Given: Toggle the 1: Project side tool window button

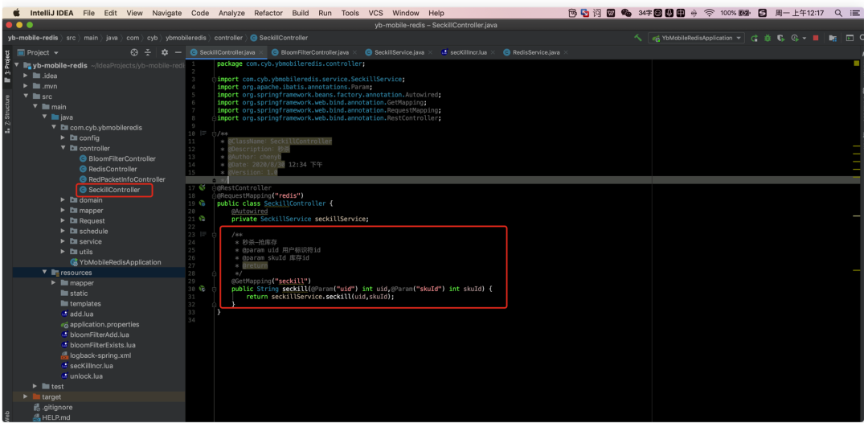Looking at the screenshot, I should (x=7, y=63).
